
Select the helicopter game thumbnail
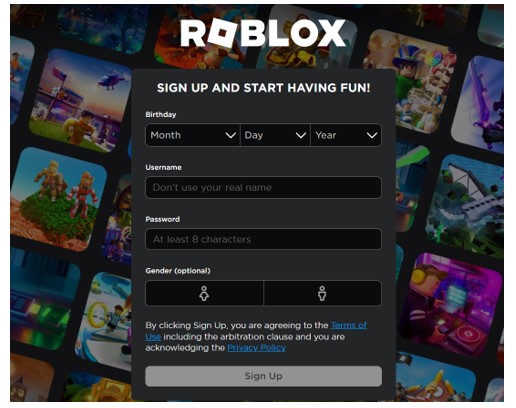81,100
